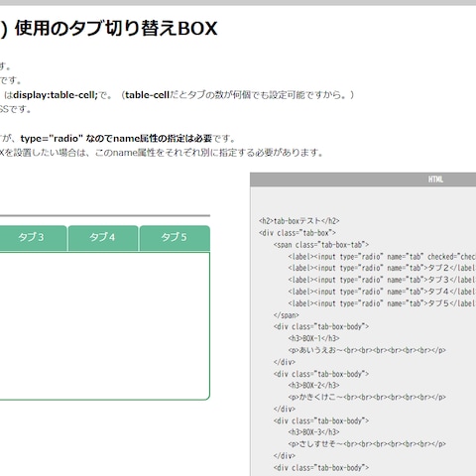Click the code line <span class="tab-box-tab">
The image size is (476, 476).
point(321,245)
